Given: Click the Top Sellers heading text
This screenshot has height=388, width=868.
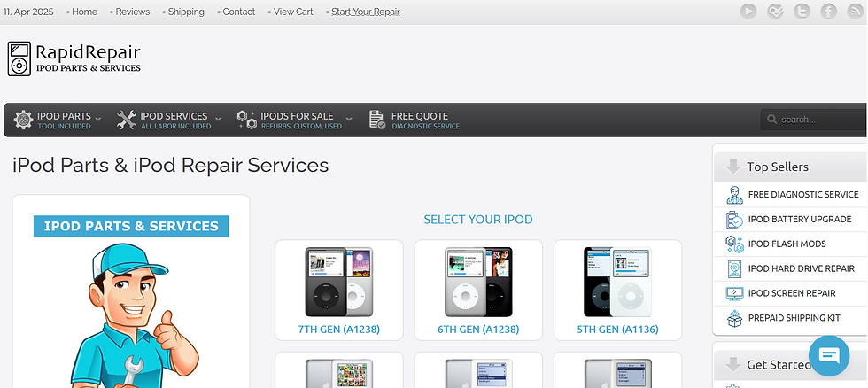Looking at the screenshot, I should pyautogui.click(x=778, y=167).
